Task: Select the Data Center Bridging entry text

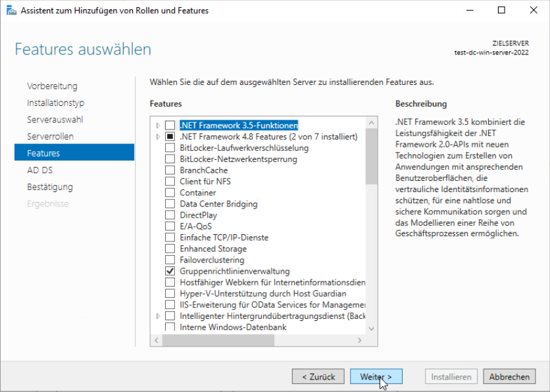Action: coord(218,204)
